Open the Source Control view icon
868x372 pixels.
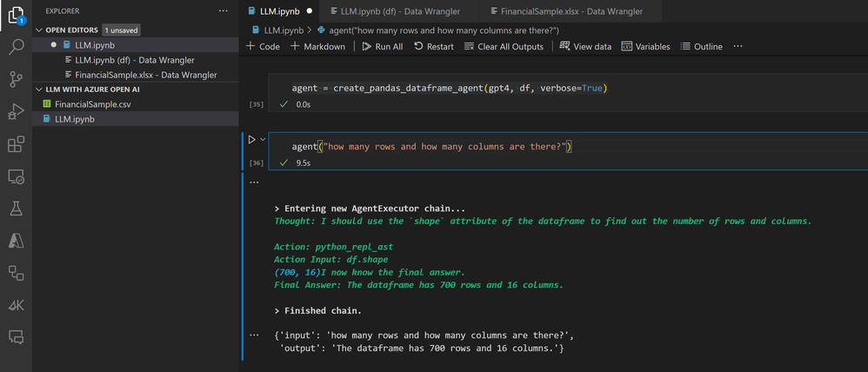[16, 79]
